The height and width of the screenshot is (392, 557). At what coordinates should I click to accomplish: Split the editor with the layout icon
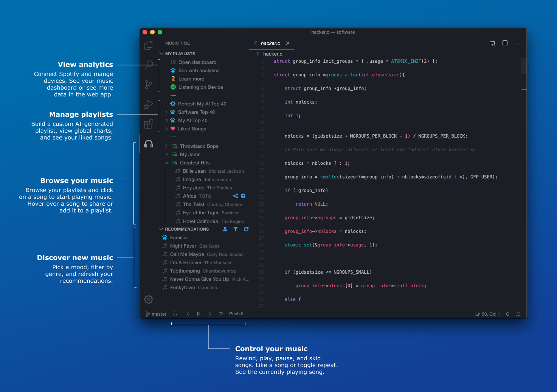(505, 43)
